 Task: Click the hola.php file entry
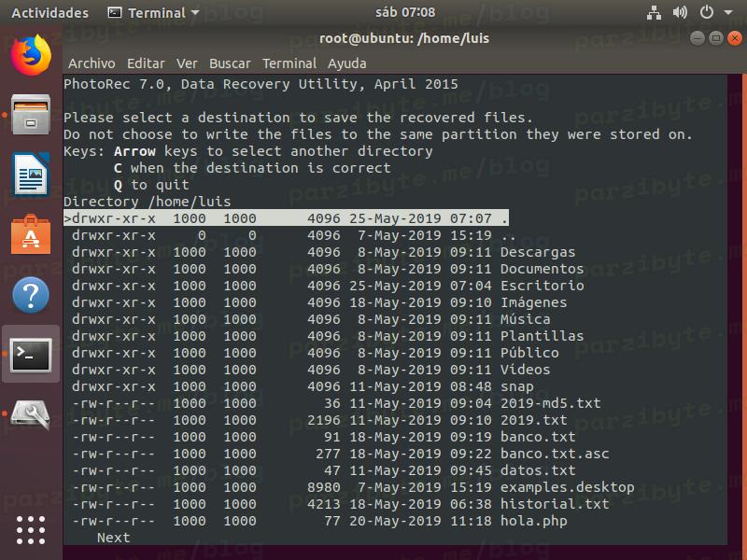pyautogui.click(x=319, y=521)
